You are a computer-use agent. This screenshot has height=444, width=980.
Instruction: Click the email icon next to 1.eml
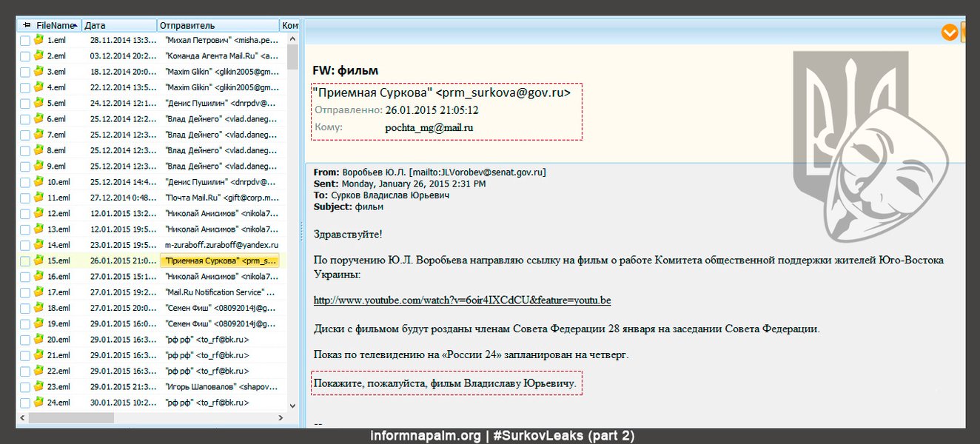pyautogui.click(x=38, y=40)
